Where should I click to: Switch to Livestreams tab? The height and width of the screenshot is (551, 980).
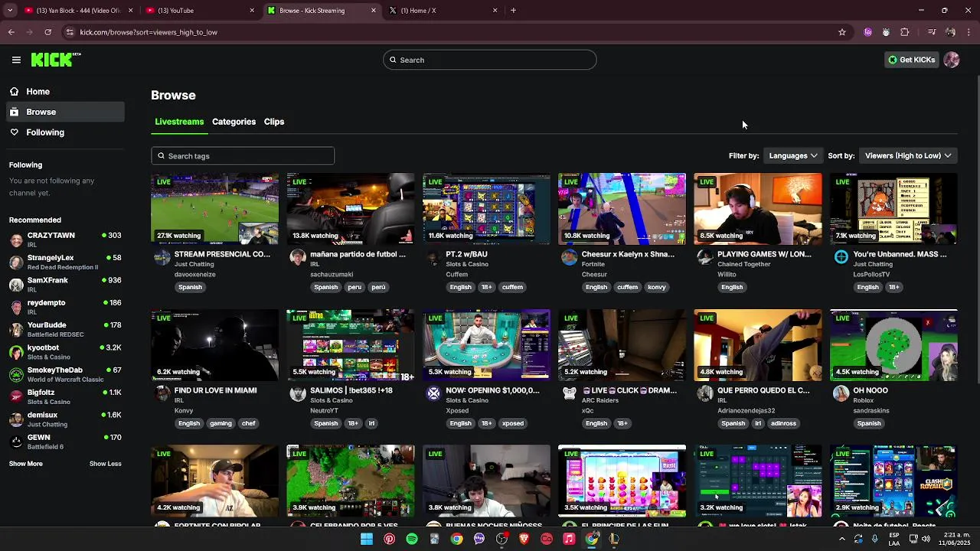pos(179,122)
